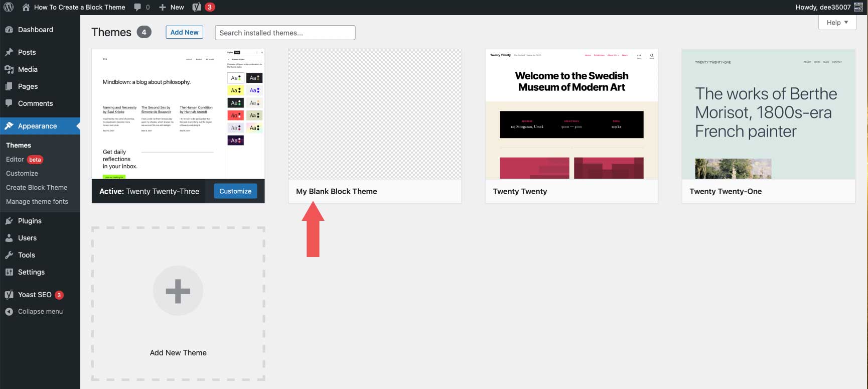Open the site name link in admin bar
The image size is (868, 389).
point(80,7)
